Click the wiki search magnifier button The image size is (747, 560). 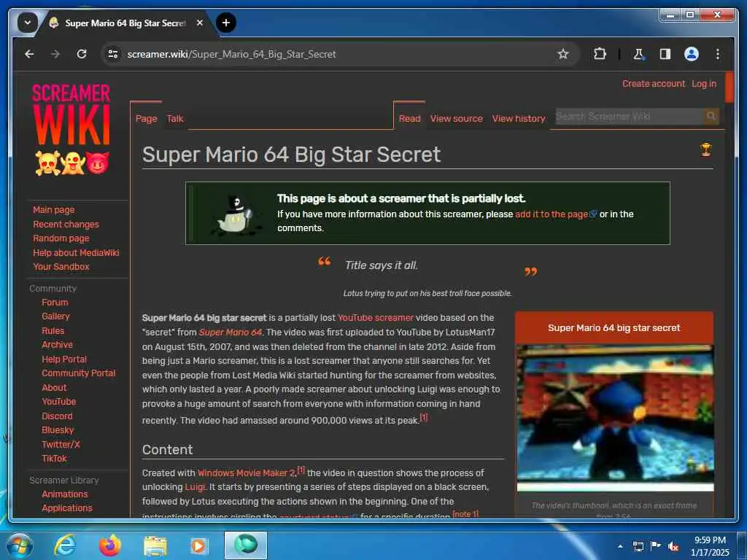pyautogui.click(x=711, y=116)
